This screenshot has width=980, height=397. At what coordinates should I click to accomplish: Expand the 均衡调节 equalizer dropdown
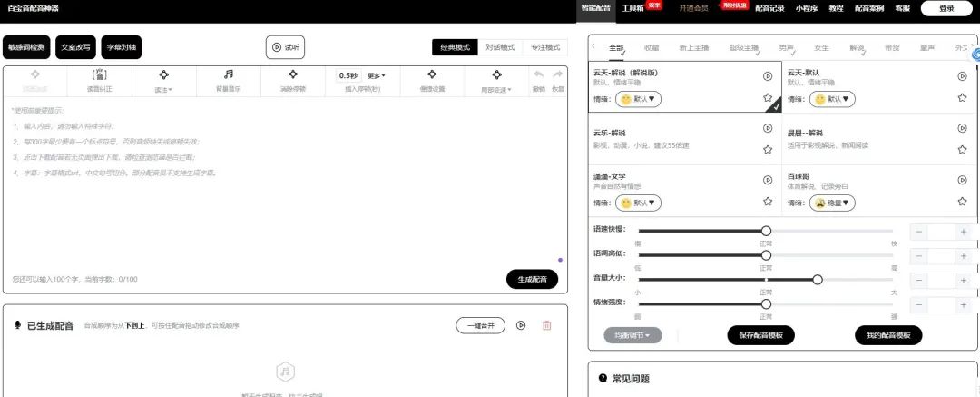pyautogui.click(x=632, y=335)
